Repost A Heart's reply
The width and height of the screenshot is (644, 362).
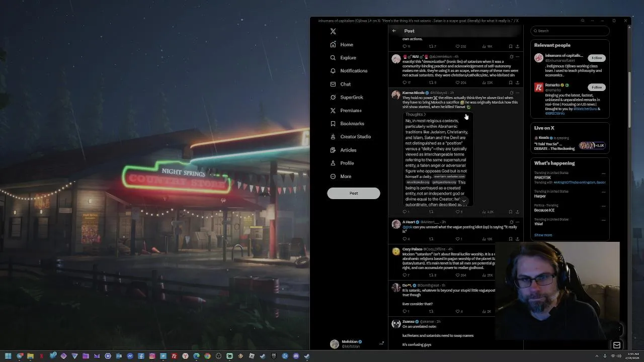tap(431, 239)
